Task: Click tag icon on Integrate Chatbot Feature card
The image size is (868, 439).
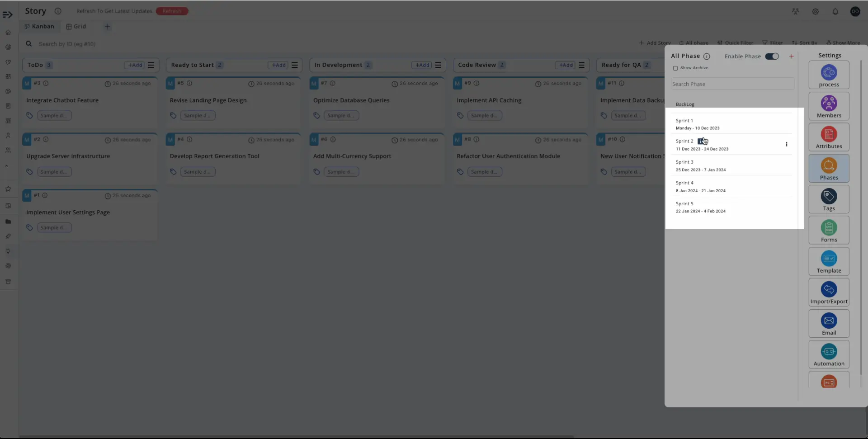Action: [x=29, y=116]
